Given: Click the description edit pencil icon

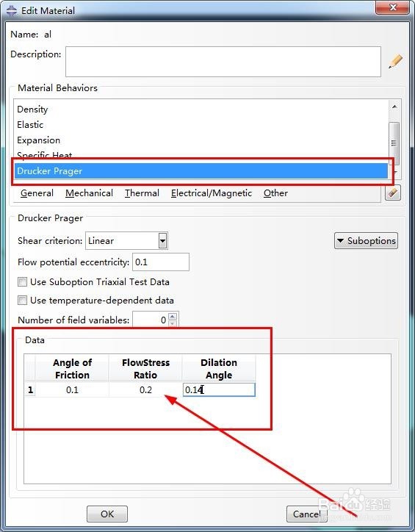Looking at the screenshot, I should [x=395, y=62].
